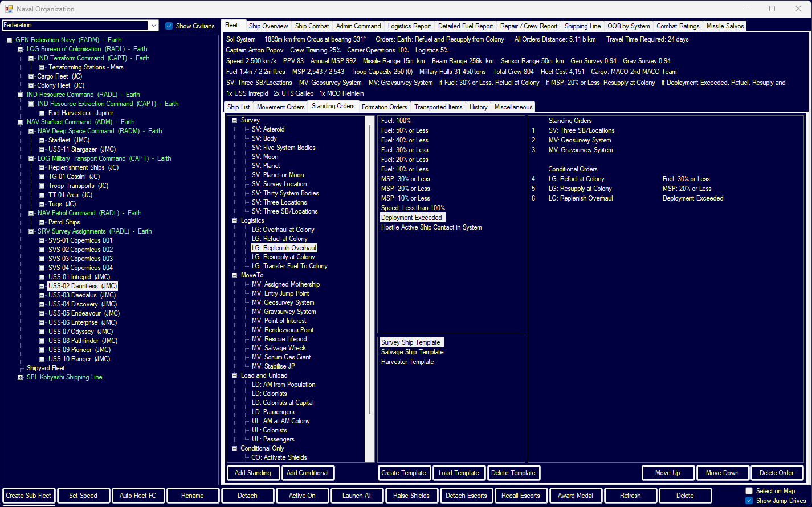This screenshot has width=812, height=507.
Task: Collapse the GEN Federation Navy node
Action: tap(9, 40)
